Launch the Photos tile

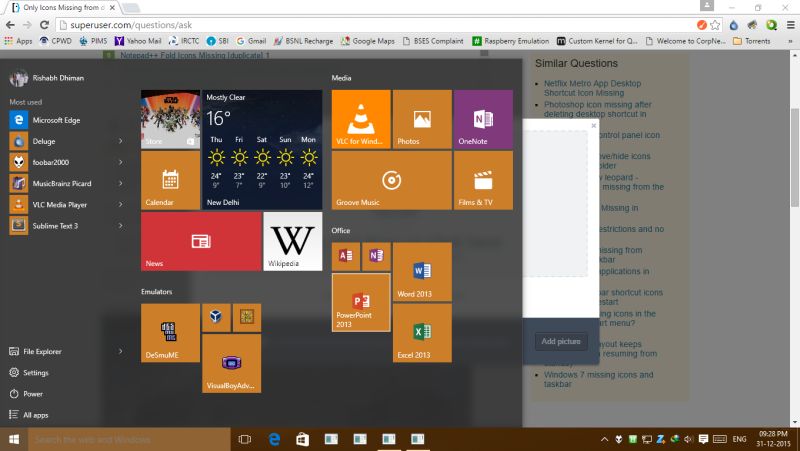pyautogui.click(x=422, y=119)
